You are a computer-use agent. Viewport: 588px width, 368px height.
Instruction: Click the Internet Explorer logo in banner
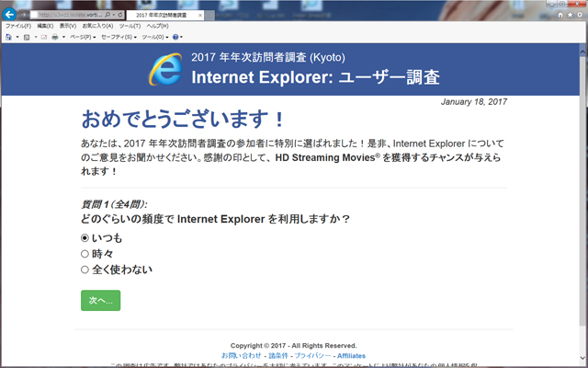165,69
